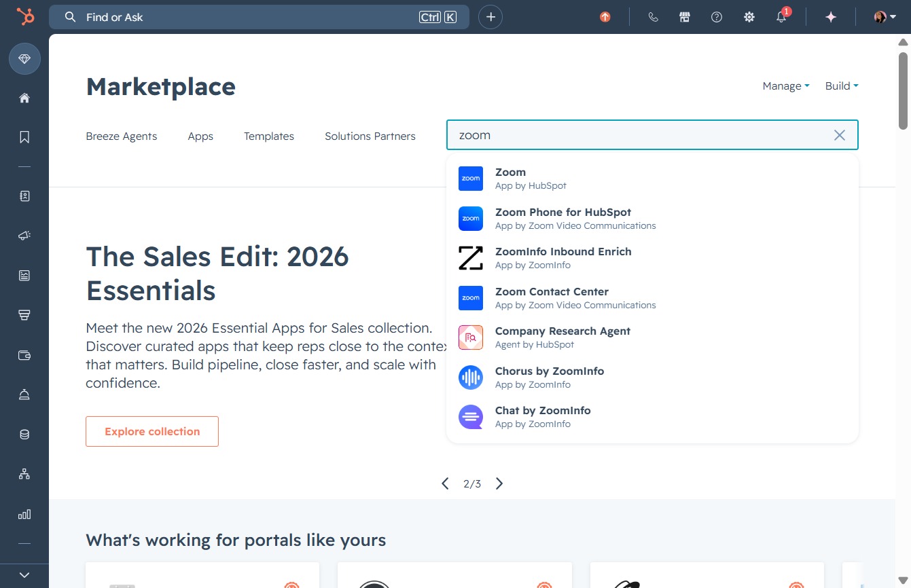Viewport: 911px width, 588px height.
Task: Click the Find or Ask search bar
Action: pos(259,17)
